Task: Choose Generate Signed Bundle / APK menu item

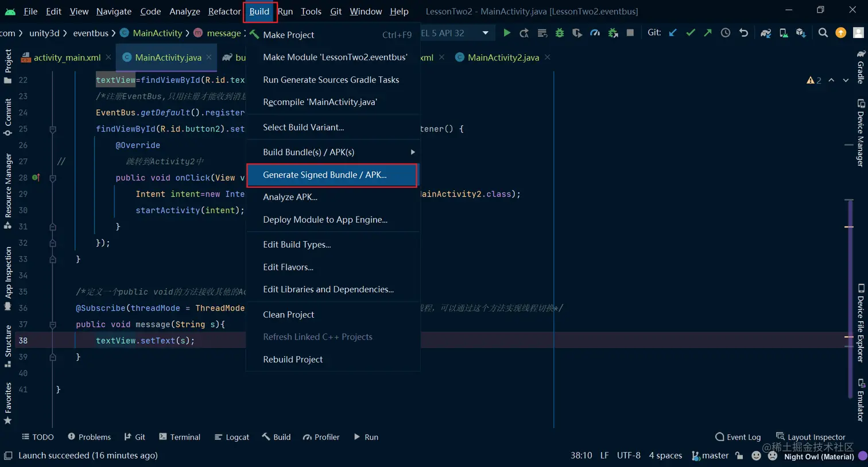Action: pos(333,175)
